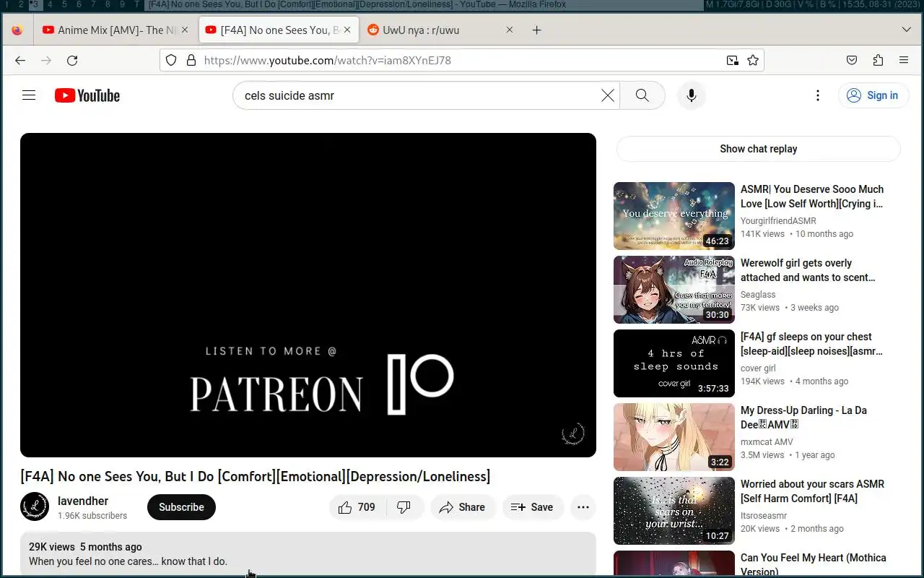The height and width of the screenshot is (578, 924).
Task: Visit the Itsroseasmr channel name
Action: coord(764,516)
